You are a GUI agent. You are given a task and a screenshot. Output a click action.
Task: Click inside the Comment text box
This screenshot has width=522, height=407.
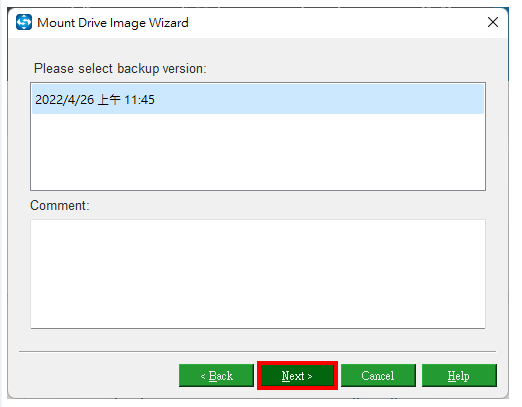258,274
